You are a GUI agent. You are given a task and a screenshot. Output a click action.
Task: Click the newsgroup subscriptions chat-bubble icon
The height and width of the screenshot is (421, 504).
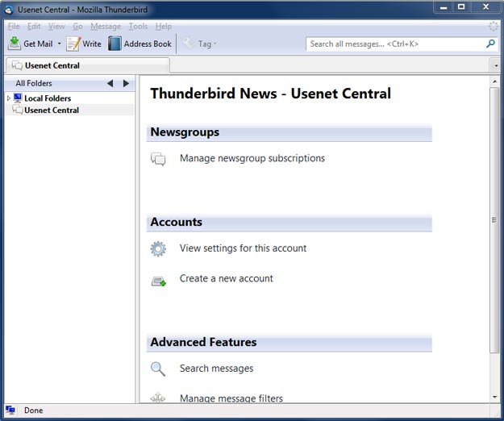pos(158,159)
